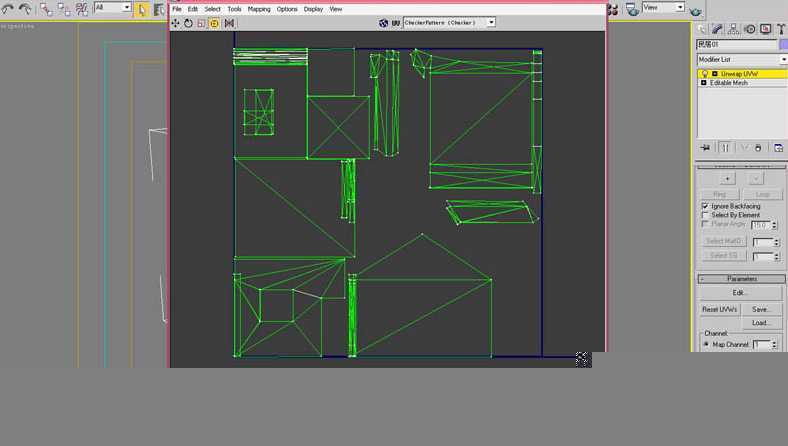Open Display menu in Edit UVWs
This screenshot has height=446, width=788.
(x=313, y=9)
